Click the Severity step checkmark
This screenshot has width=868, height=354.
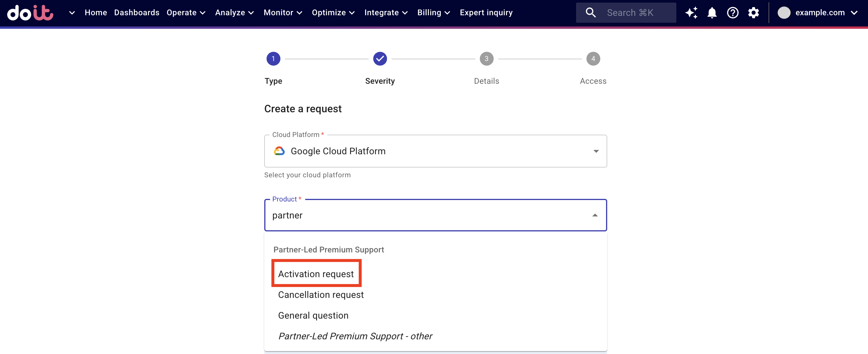380,59
